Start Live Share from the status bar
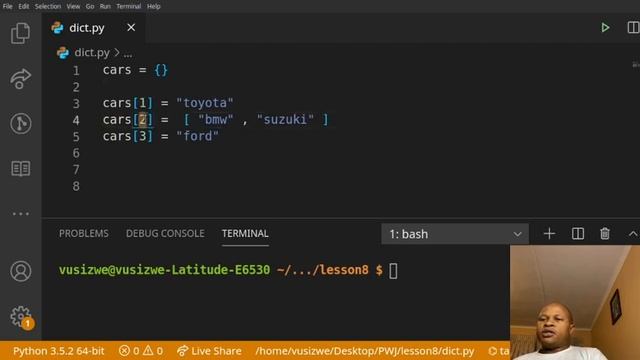 [209, 351]
